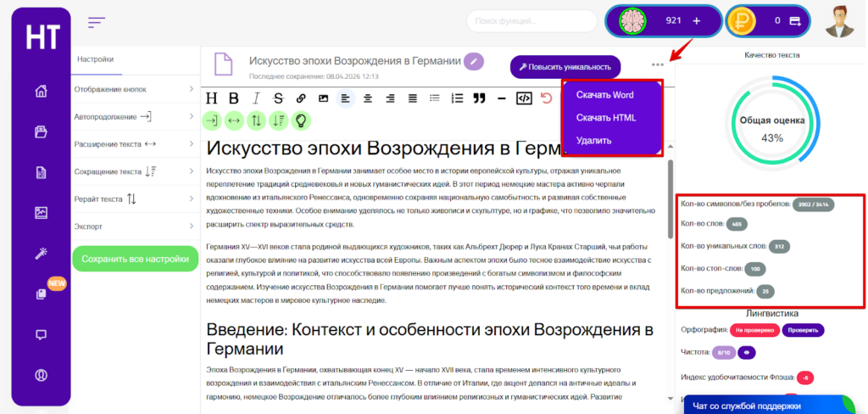Image resolution: width=868 pixels, height=414 pixels.
Task: Click Проверить spelling button
Action: tap(804, 330)
